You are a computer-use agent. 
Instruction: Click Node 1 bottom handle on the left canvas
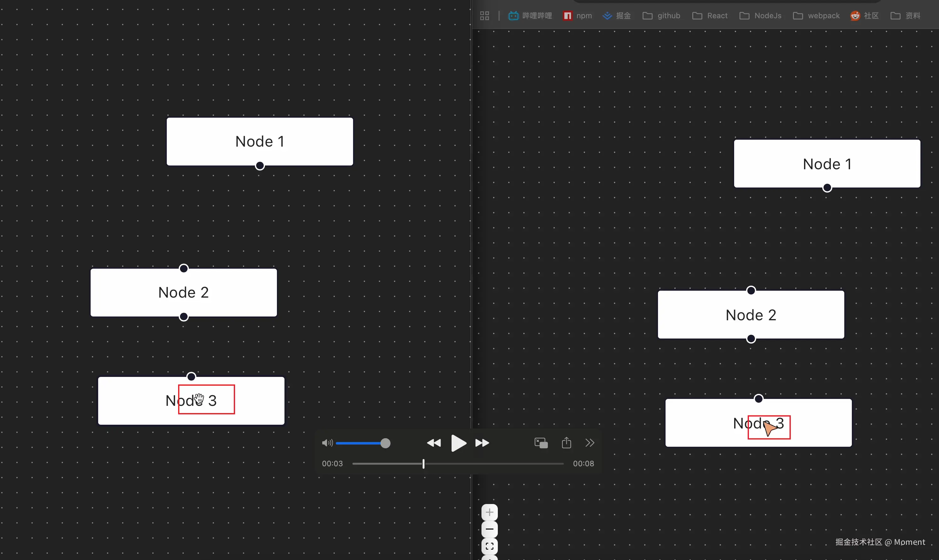coord(260,166)
